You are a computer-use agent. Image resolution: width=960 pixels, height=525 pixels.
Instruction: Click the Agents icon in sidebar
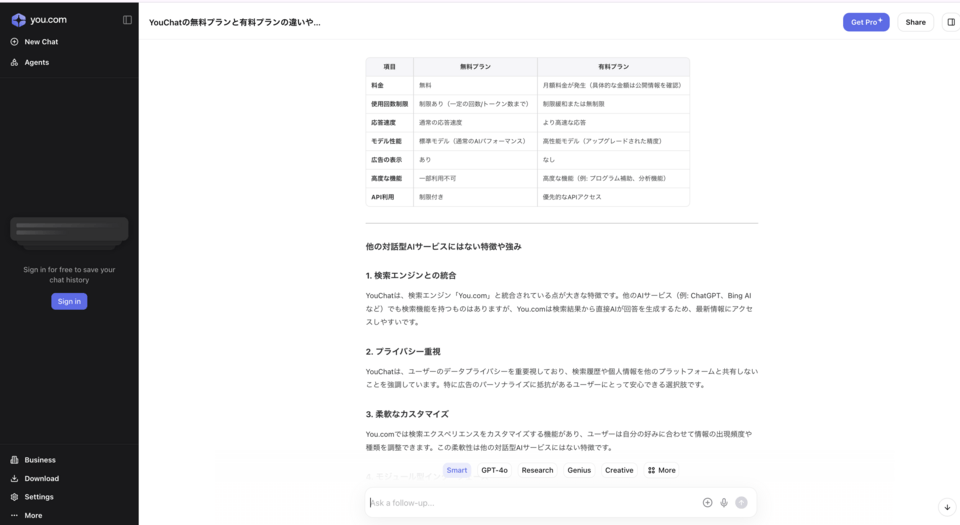click(14, 62)
